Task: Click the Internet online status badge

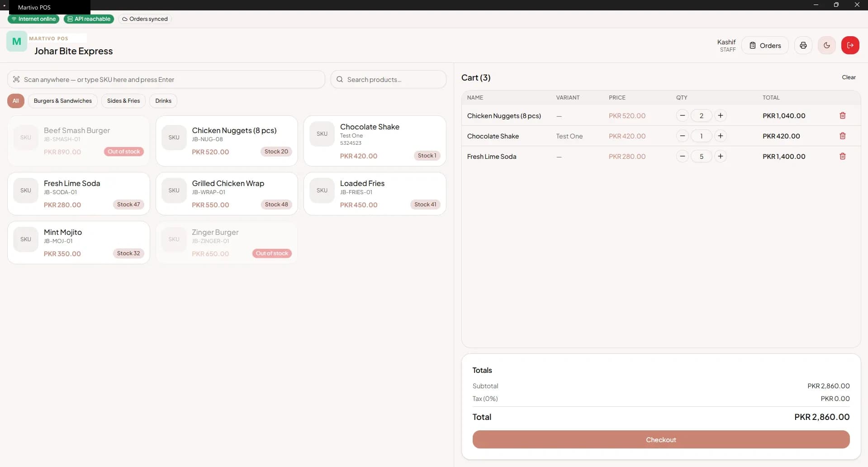Action: pos(33,19)
